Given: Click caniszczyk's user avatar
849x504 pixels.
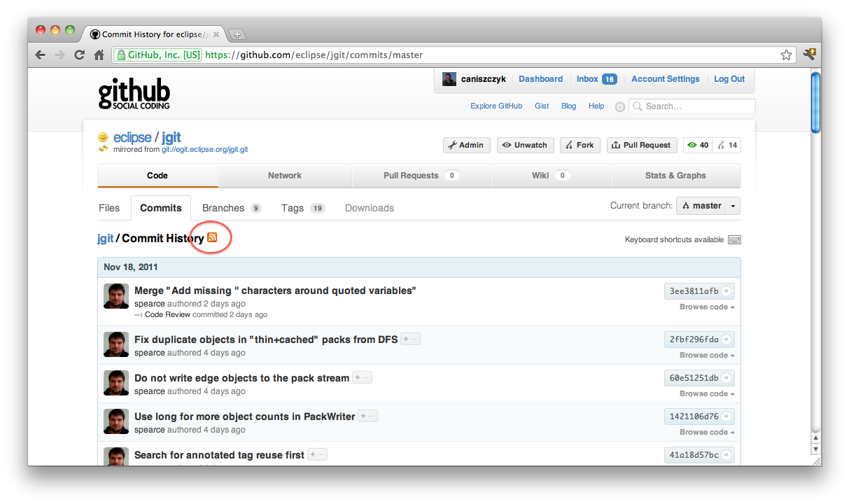Looking at the screenshot, I should [449, 79].
